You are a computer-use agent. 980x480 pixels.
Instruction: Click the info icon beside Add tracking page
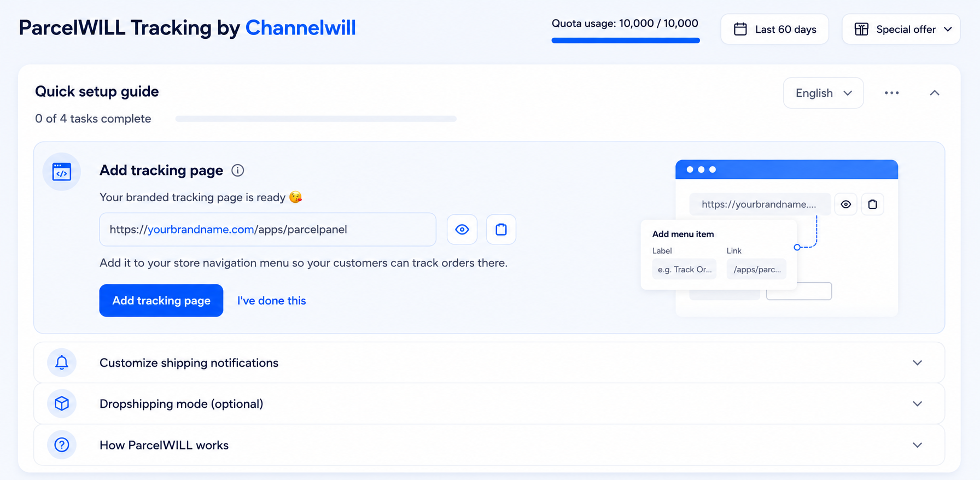coord(237,171)
